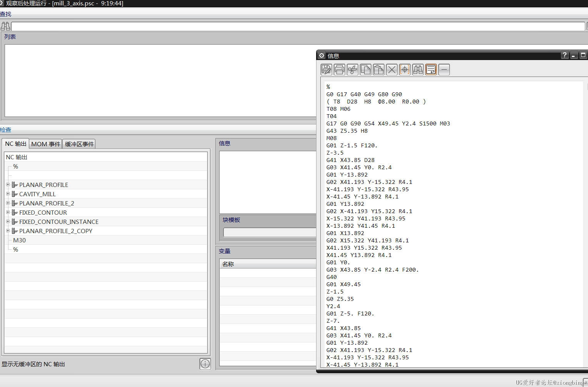
Task: Click the binoculars Find icon in 信息 toolbar
Action: (x=418, y=70)
